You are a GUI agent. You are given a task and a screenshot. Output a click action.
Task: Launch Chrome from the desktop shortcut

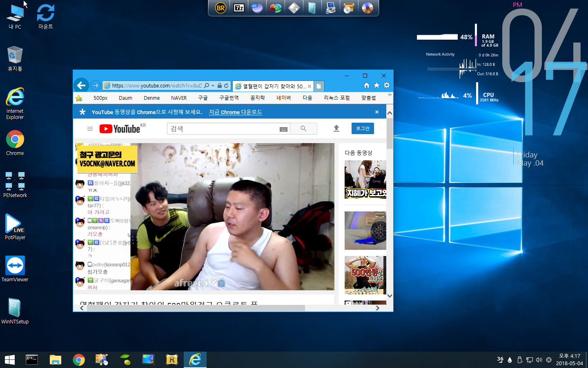[x=15, y=143]
